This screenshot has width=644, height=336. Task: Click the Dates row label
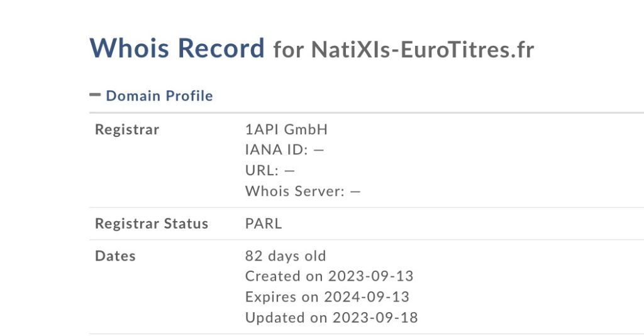tap(115, 256)
